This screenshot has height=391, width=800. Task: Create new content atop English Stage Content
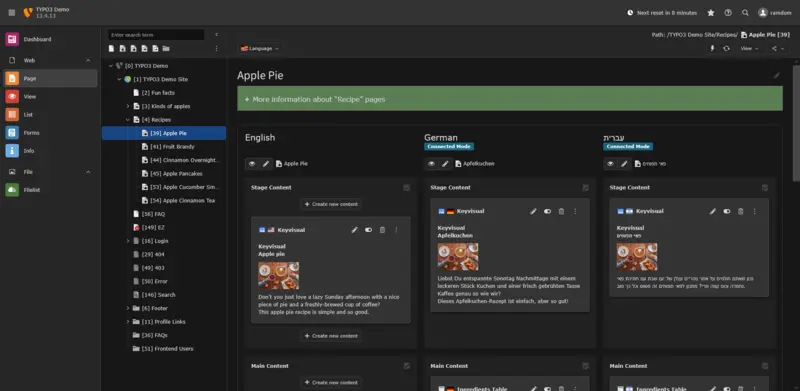pyautogui.click(x=331, y=204)
